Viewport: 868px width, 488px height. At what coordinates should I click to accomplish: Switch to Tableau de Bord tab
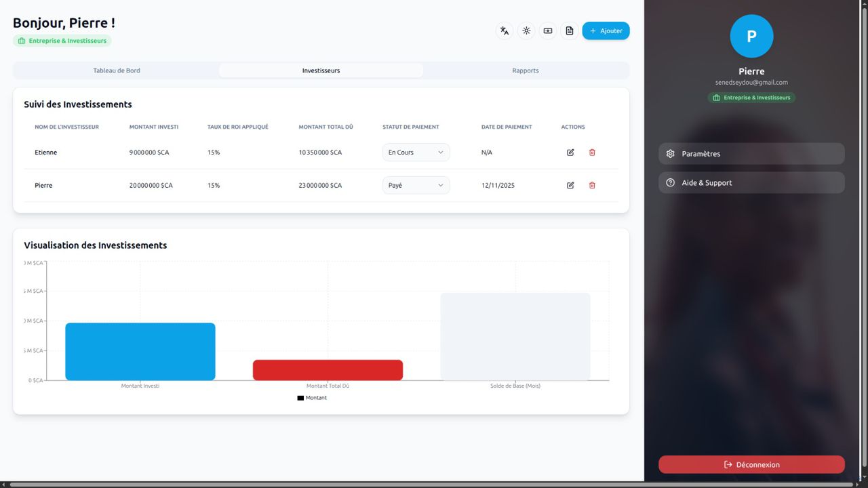click(x=117, y=70)
